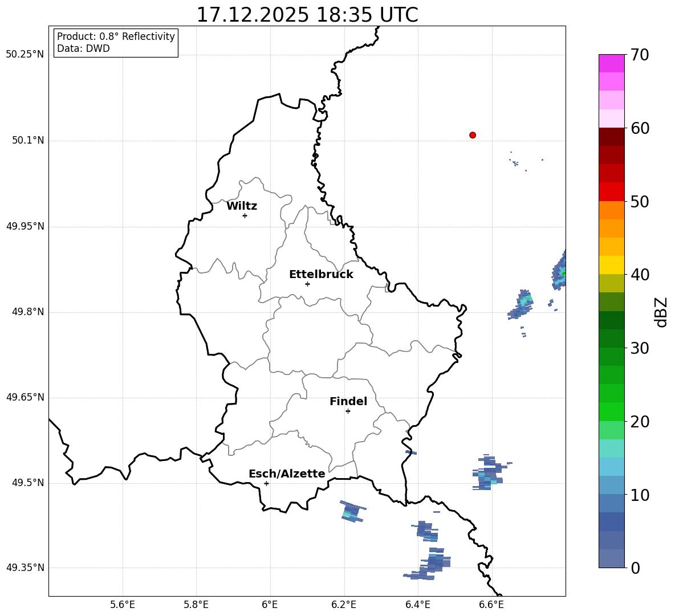This screenshot has height=616, width=675.
Task: Click the 49.8°N latitude label
Action: coord(28,312)
